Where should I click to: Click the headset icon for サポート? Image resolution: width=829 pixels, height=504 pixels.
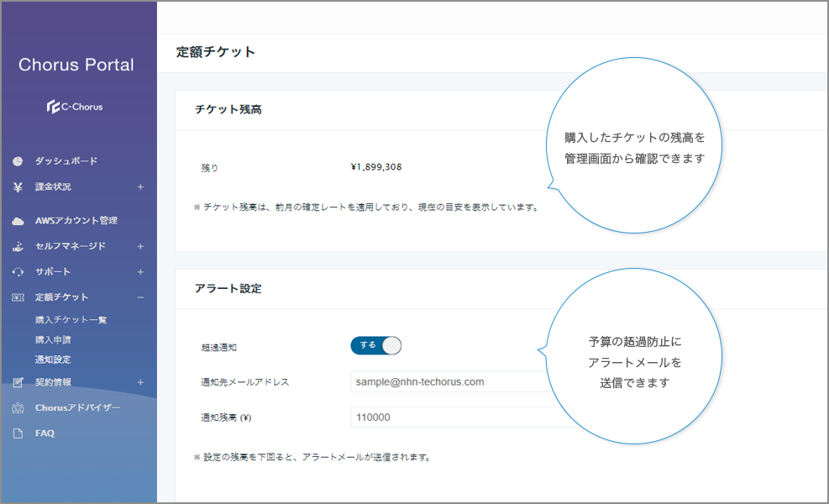pyautogui.click(x=18, y=272)
